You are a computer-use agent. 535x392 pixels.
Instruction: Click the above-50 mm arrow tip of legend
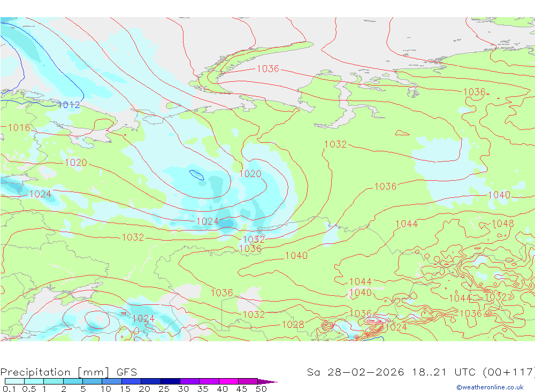[x=267, y=381]
